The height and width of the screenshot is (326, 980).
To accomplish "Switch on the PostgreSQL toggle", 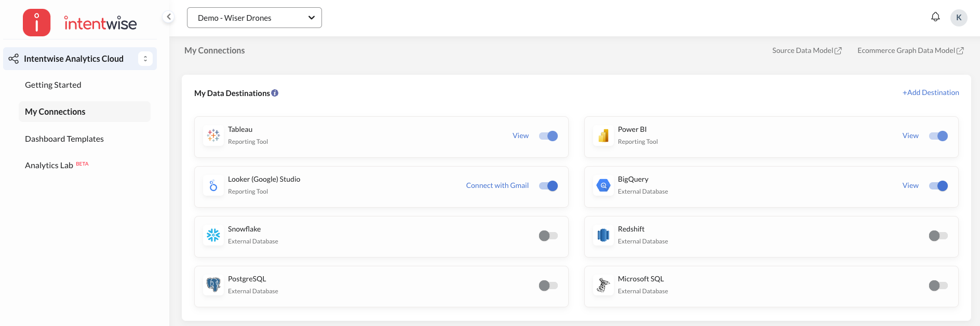I will tap(548, 286).
